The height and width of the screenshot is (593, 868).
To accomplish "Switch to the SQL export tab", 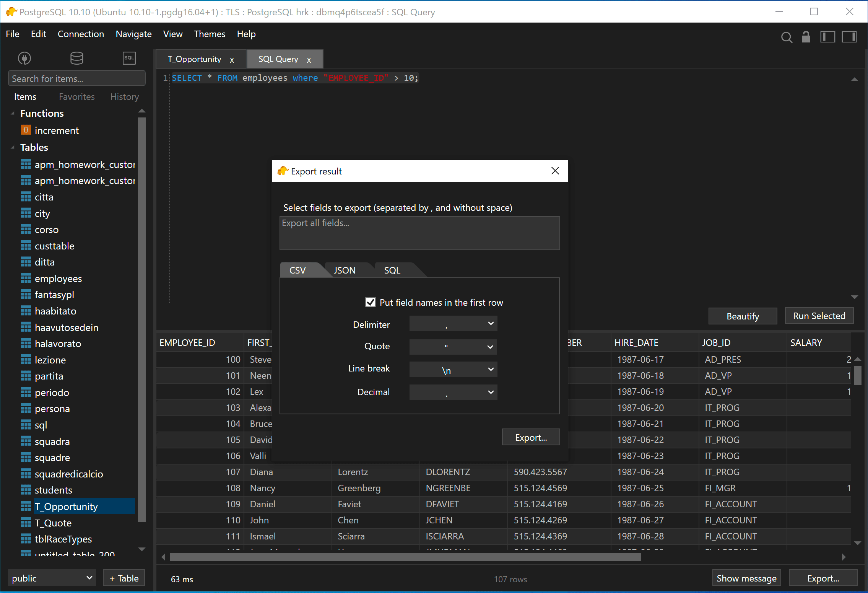I will 392,270.
